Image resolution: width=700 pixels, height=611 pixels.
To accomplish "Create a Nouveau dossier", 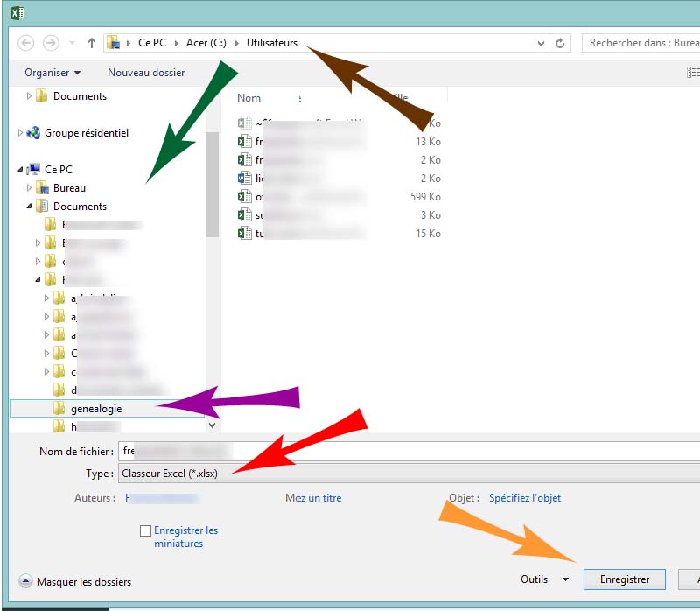I will [146, 73].
